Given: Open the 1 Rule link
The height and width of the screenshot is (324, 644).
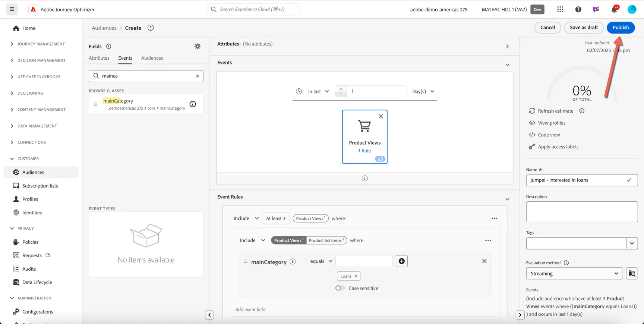Looking at the screenshot, I should [x=364, y=151].
